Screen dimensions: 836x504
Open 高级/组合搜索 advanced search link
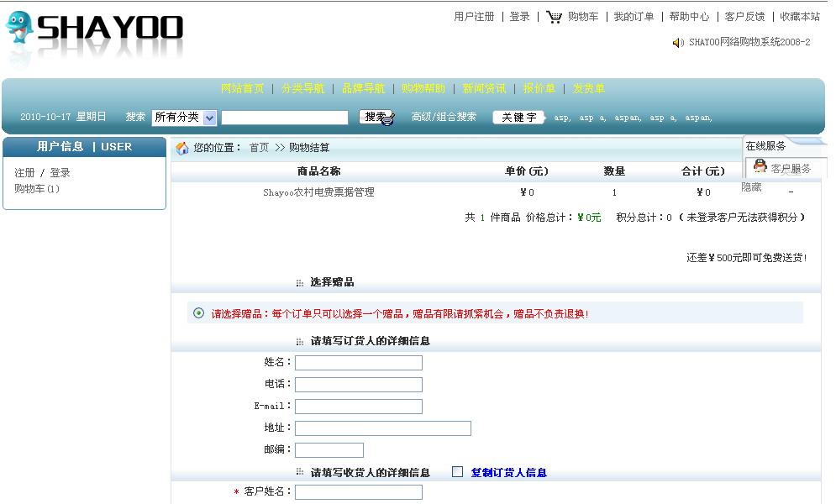click(444, 118)
